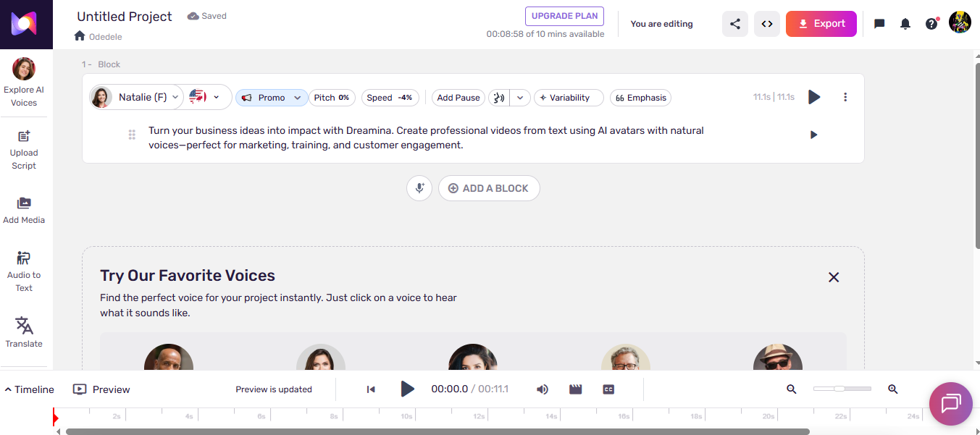Viewport: 980px width, 435px height.
Task: Open the Translate tool
Action: [24, 331]
